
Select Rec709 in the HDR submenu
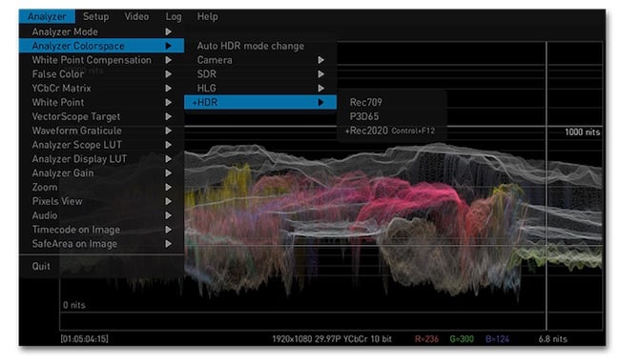click(365, 102)
